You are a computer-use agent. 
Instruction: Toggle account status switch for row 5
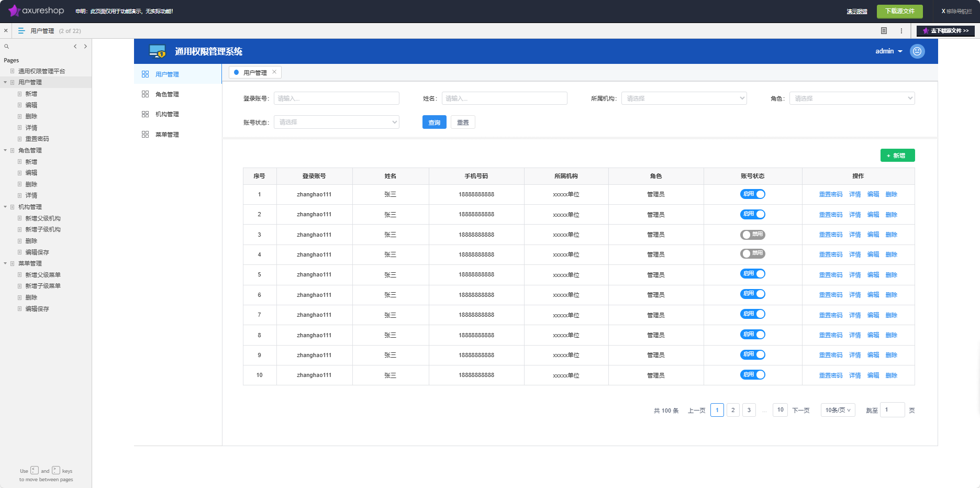click(753, 274)
